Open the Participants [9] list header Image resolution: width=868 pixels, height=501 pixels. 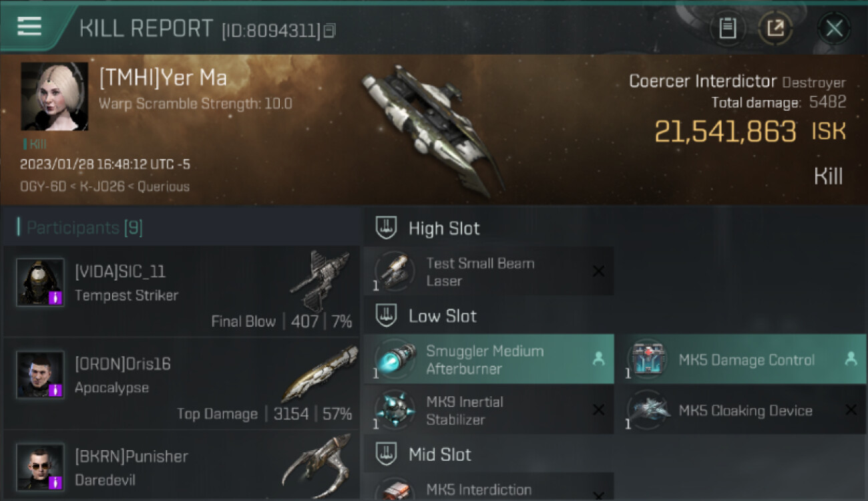[84, 228]
